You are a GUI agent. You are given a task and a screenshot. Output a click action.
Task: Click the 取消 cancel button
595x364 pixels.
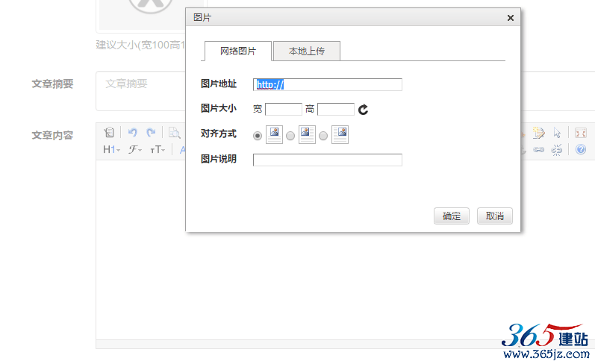[x=495, y=216]
